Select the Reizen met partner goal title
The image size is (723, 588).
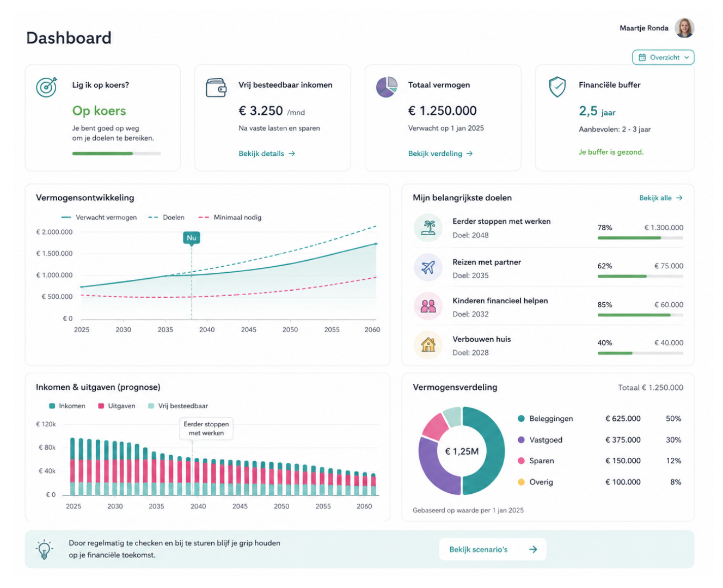487,262
